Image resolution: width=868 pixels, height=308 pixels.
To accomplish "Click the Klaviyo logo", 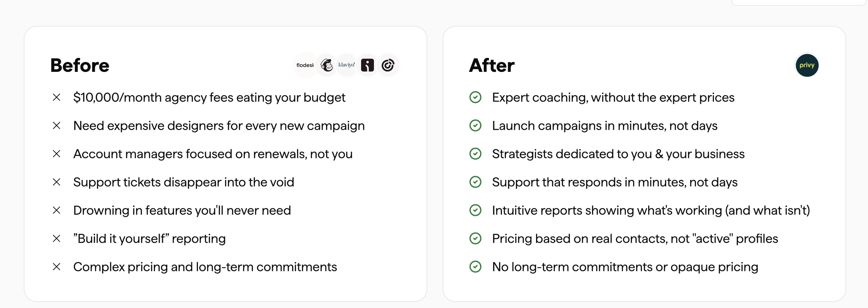I will click(347, 65).
